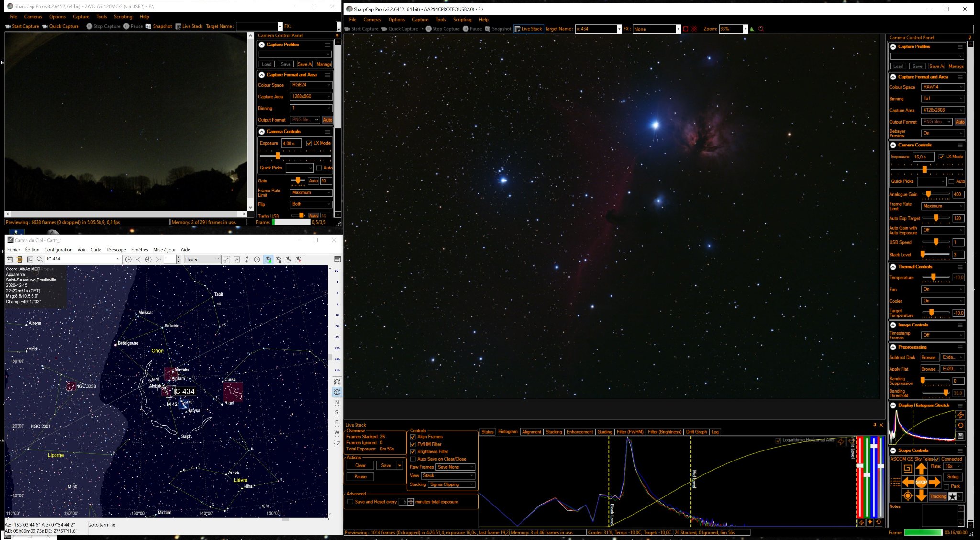Click the Live Stack toolbar button in the AA294CPROTEC window
Viewport: 980px width, 540px height.
[528, 29]
